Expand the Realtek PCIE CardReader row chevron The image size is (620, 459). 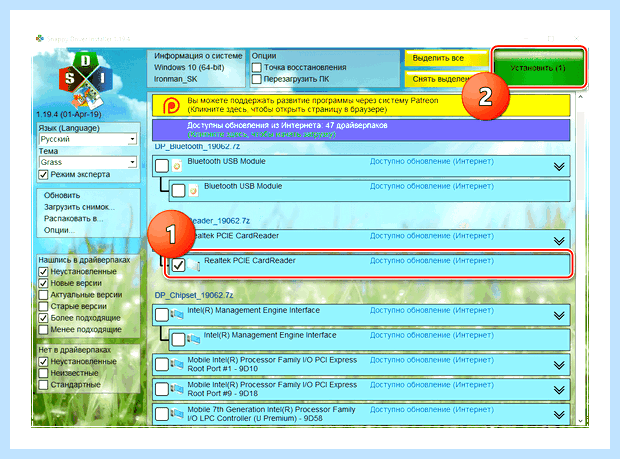point(559,241)
